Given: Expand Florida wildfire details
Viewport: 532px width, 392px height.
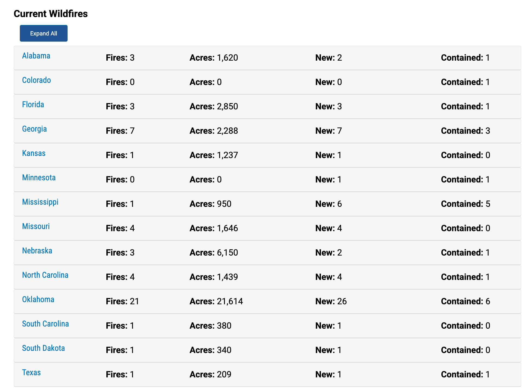Looking at the screenshot, I should [33, 104].
